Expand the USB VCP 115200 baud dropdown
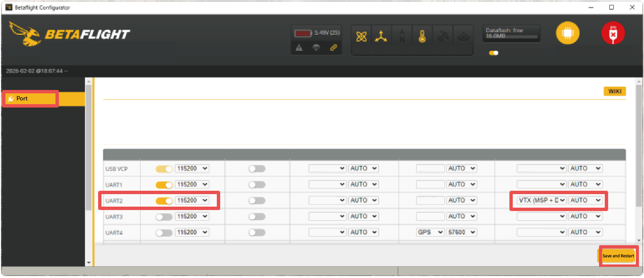Image resolution: width=644 pixels, height=278 pixels. click(192, 168)
